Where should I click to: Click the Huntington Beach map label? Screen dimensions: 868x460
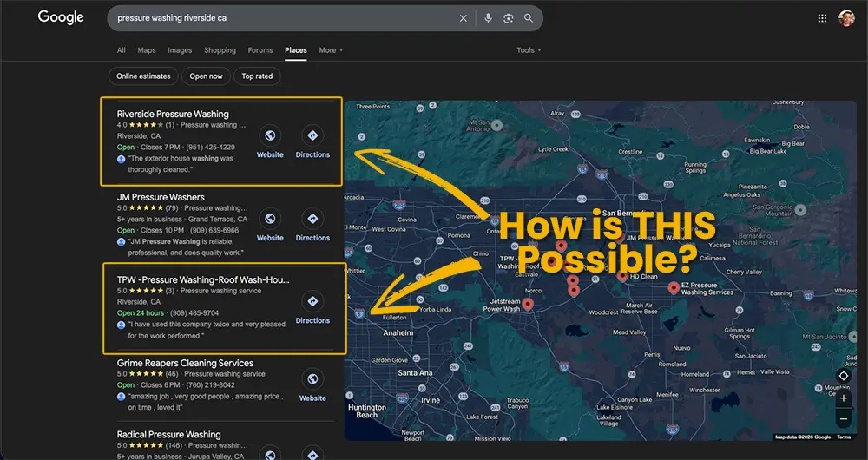[367, 411]
